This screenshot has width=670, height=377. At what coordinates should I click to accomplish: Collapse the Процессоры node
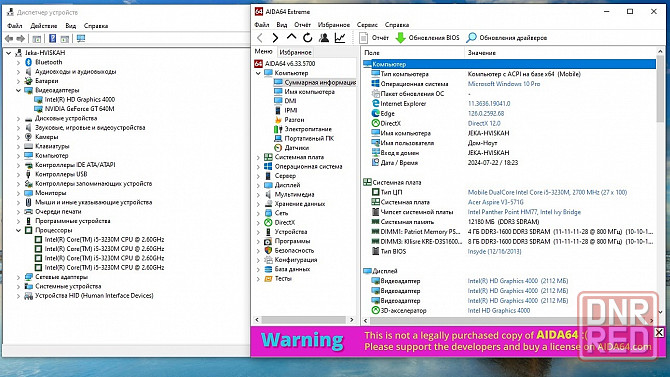point(18,230)
